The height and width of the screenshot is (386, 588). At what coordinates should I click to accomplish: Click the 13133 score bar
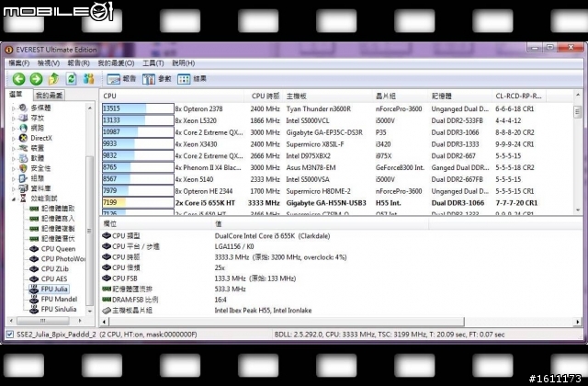(x=138, y=120)
